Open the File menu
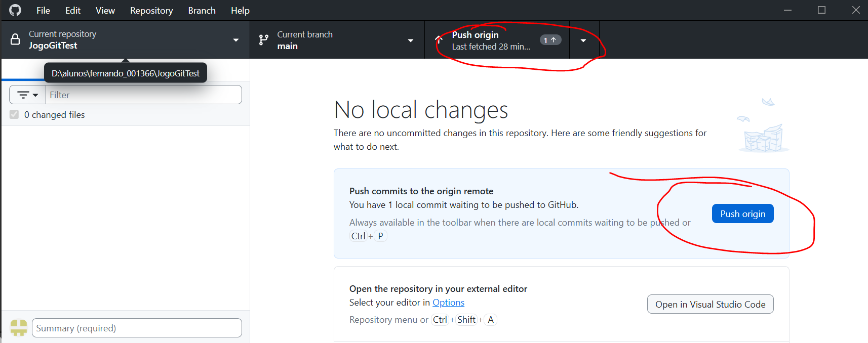 tap(43, 11)
